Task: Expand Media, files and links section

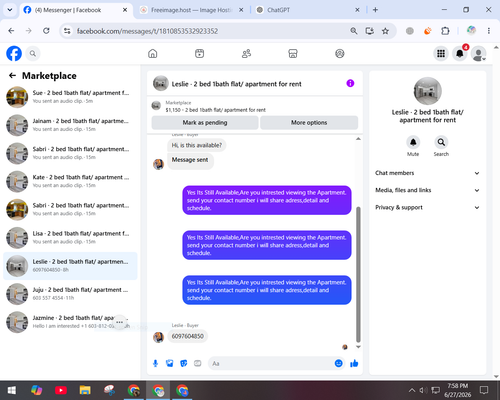Action: [x=427, y=190]
